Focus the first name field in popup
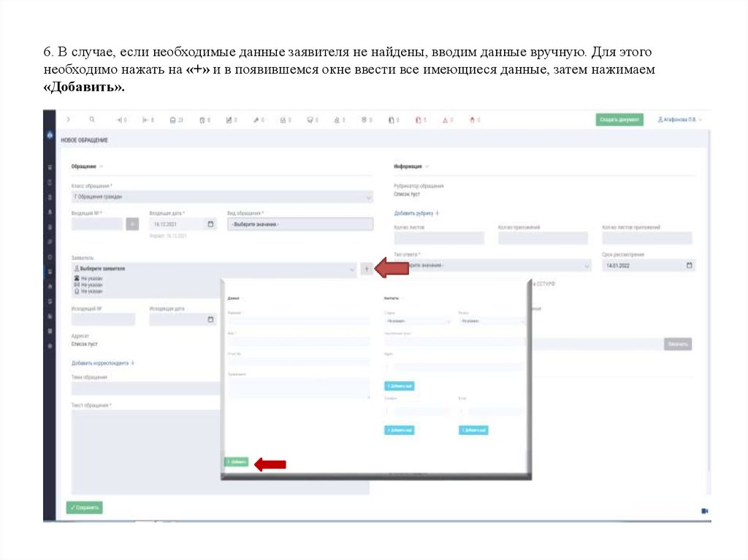Image resolution: width=748 pixels, height=560 pixels. 299,342
